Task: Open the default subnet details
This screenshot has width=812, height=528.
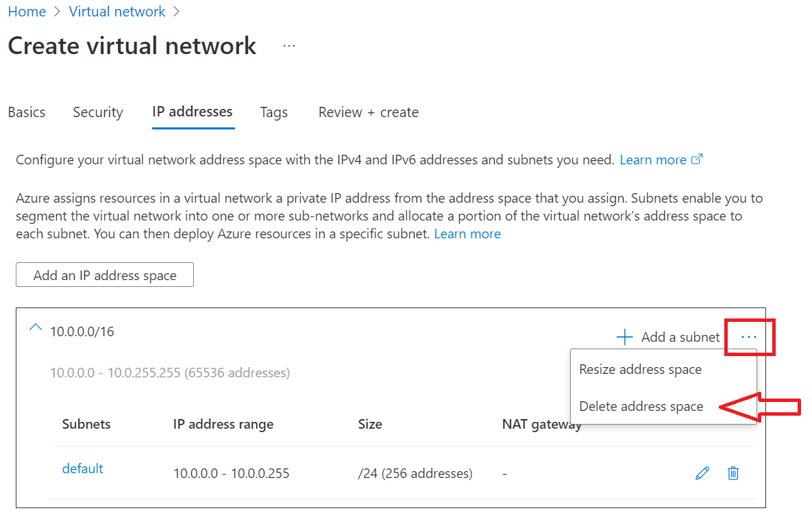Action: pos(82,468)
